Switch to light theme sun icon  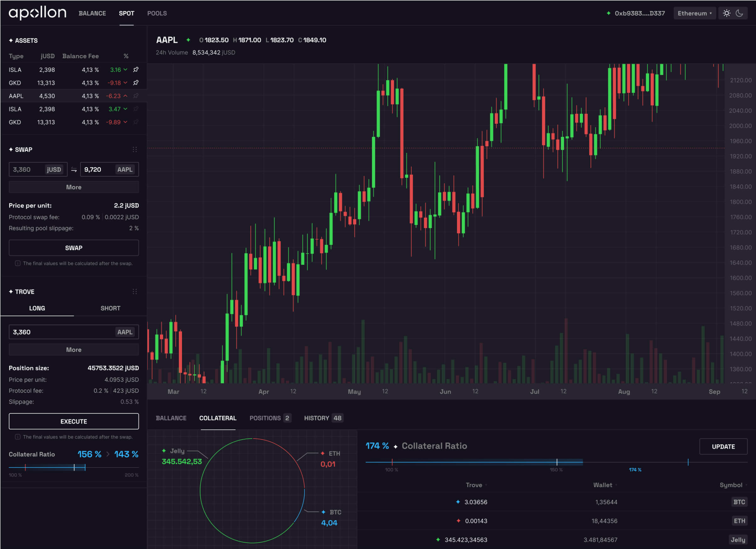pyautogui.click(x=726, y=13)
